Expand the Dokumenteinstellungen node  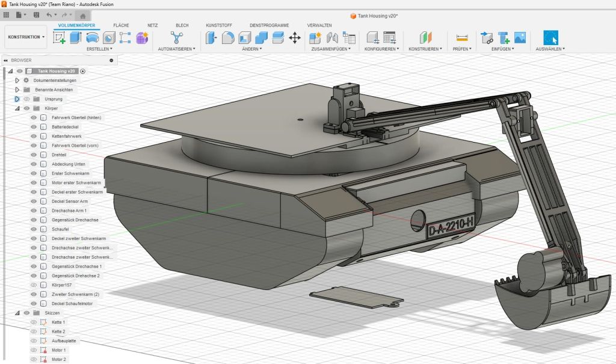[17, 80]
